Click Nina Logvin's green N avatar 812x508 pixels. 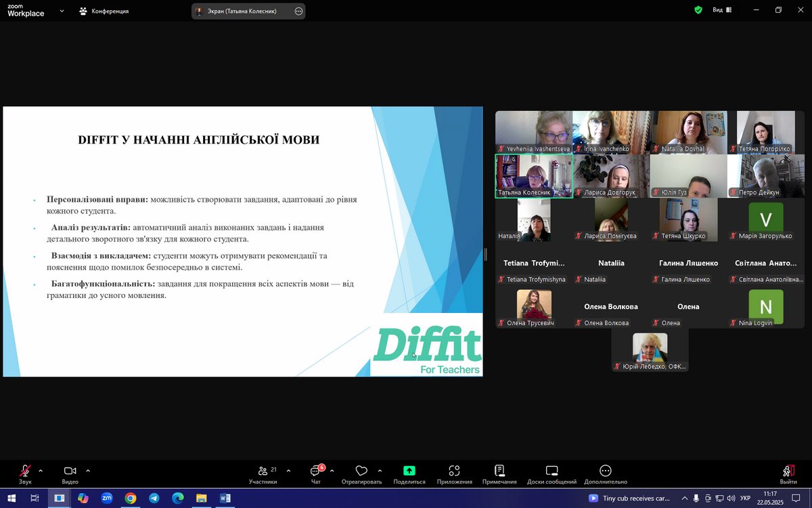click(766, 307)
